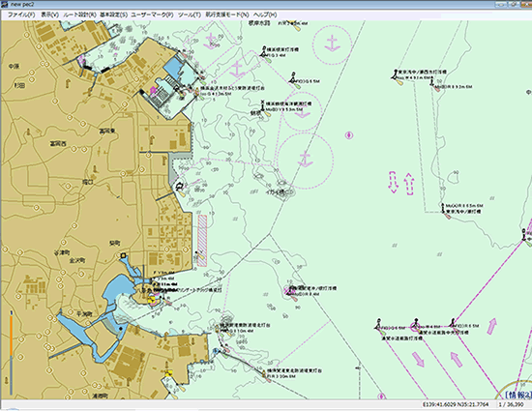Click the 1/36,390 chart scale indicator
532x411 pixels.
[x=511, y=404]
